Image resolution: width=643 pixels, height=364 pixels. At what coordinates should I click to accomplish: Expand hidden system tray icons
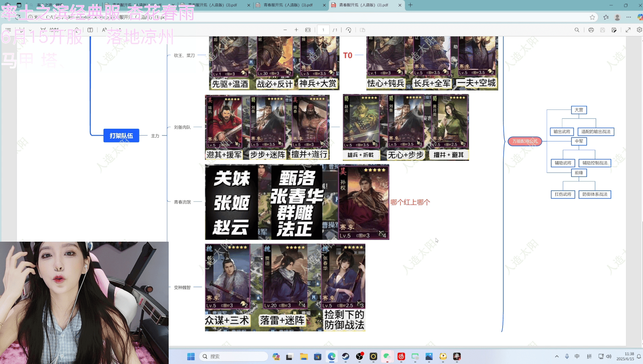tap(557, 356)
